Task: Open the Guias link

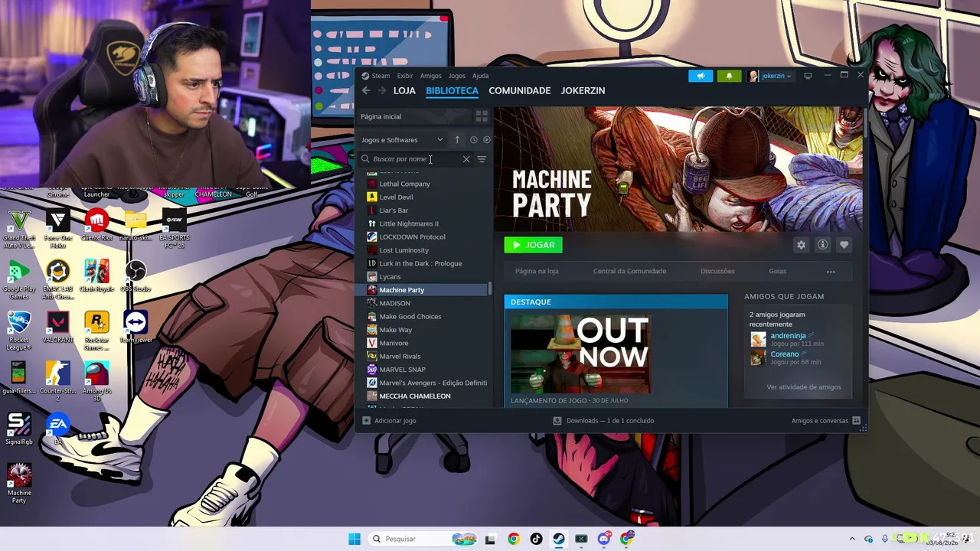Action: coord(778,272)
